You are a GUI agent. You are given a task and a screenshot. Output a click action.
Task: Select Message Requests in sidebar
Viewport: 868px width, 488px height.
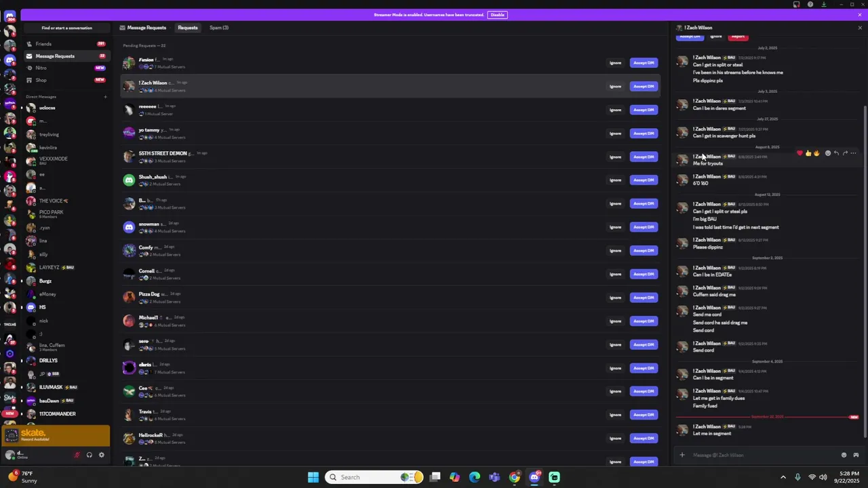tap(66, 56)
